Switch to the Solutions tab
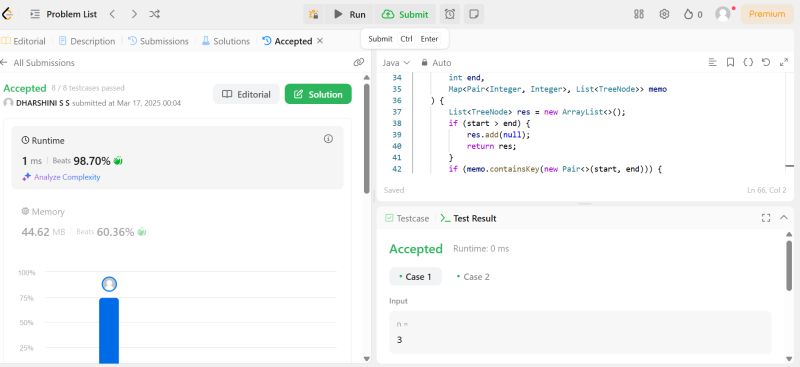800x367 pixels. 226,41
